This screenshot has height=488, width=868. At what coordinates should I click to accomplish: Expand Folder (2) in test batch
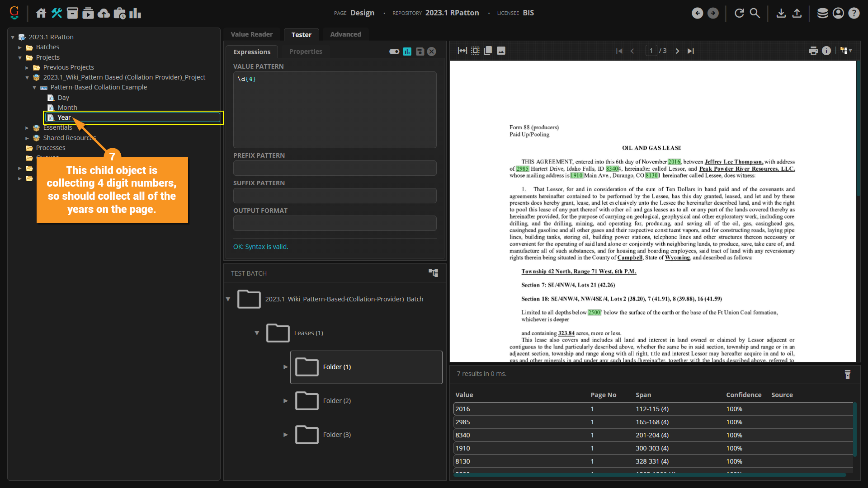(286, 401)
